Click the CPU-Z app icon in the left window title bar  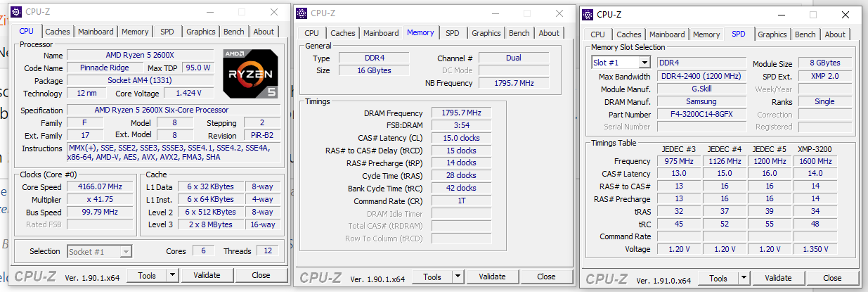pos(15,11)
